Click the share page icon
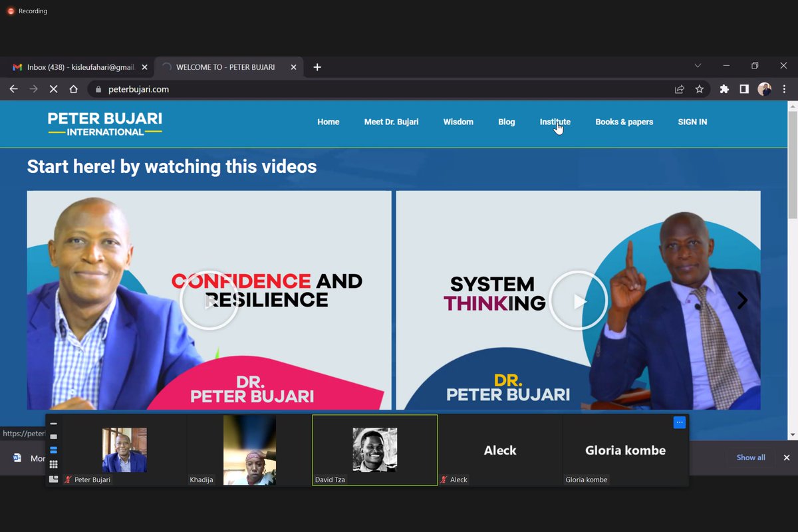798x532 pixels. pos(679,89)
